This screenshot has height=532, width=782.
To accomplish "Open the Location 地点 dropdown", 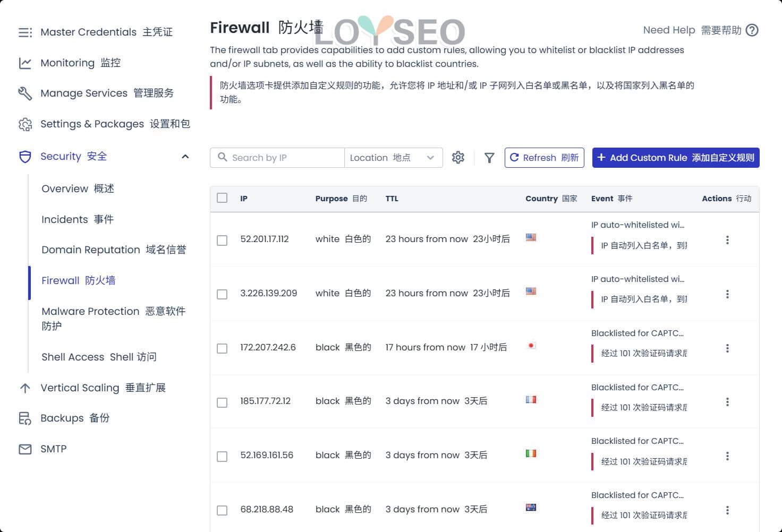I will (393, 157).
